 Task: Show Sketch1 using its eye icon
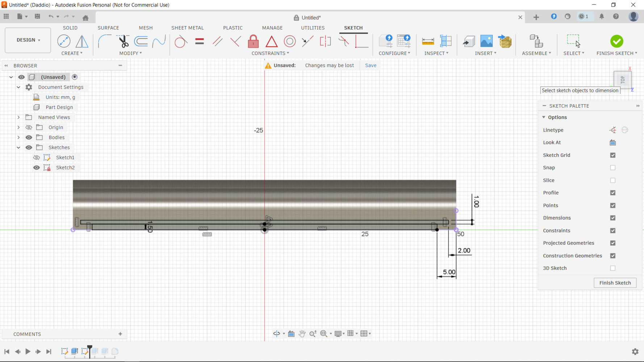coord(37,157)
